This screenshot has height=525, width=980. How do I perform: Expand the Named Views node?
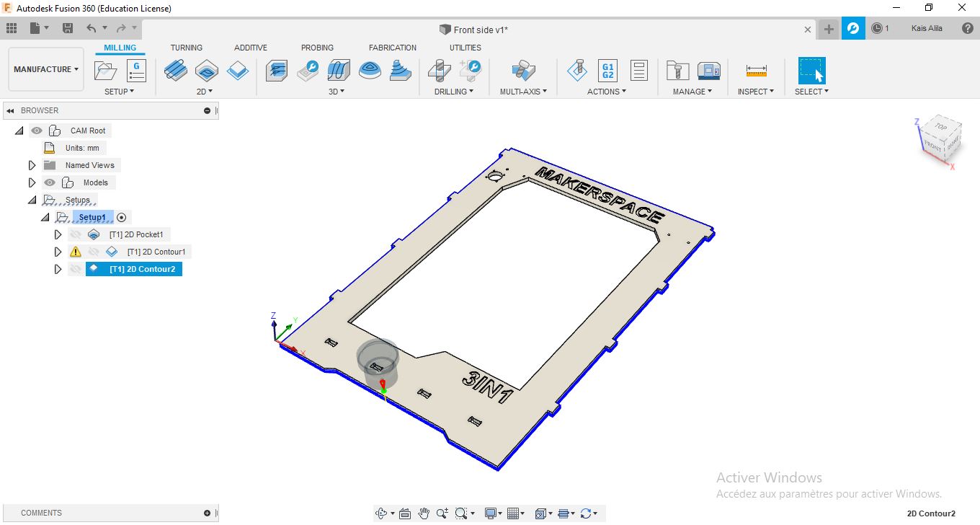pos(32,165)
